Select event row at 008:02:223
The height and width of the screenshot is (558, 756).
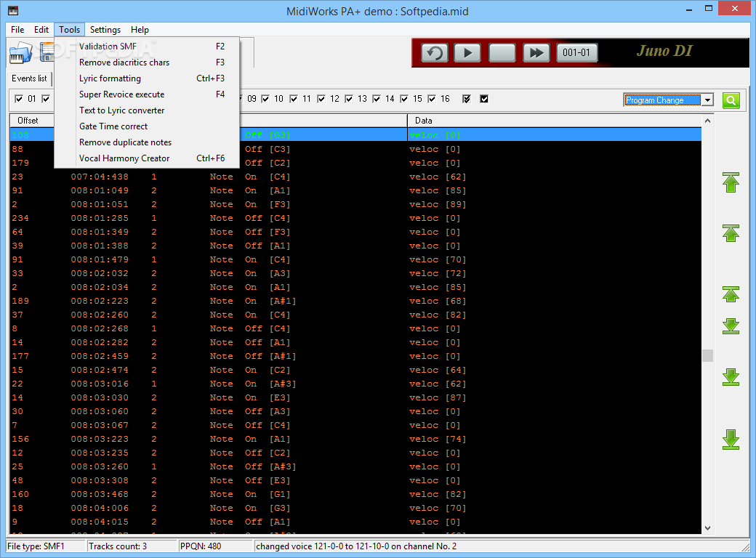click(355, 301)
